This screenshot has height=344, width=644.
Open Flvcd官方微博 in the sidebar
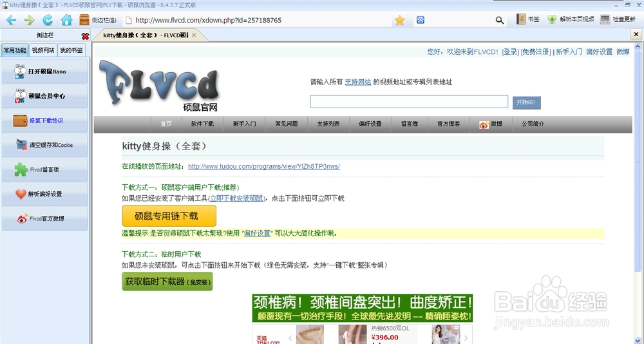(45, 218)
